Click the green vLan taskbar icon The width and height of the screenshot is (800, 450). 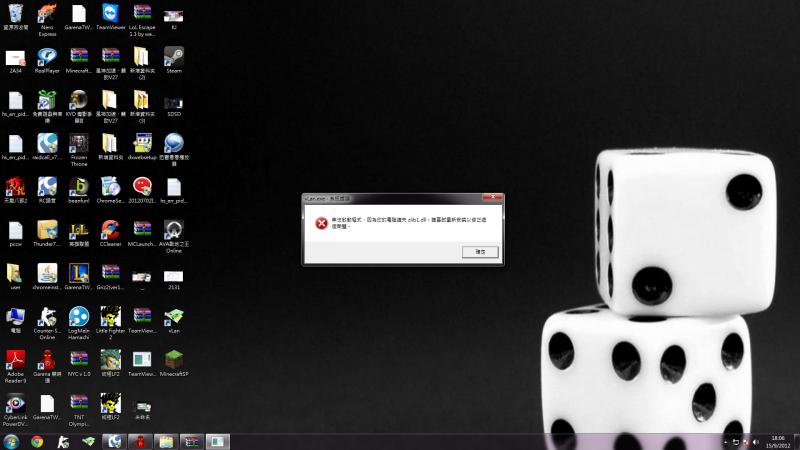click(88, 442)
